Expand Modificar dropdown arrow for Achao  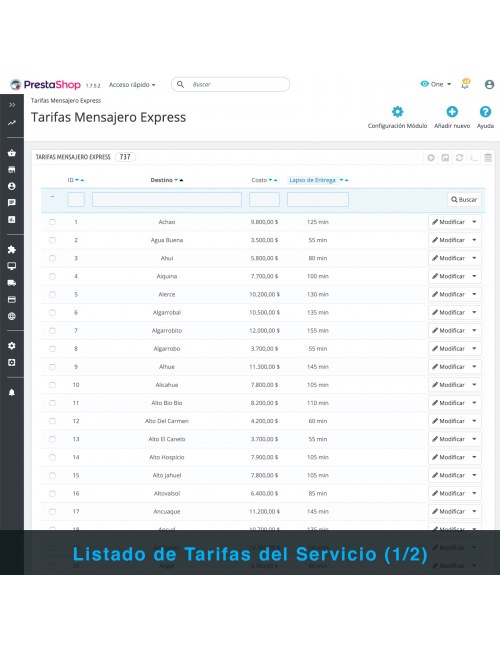click(475, 222)
